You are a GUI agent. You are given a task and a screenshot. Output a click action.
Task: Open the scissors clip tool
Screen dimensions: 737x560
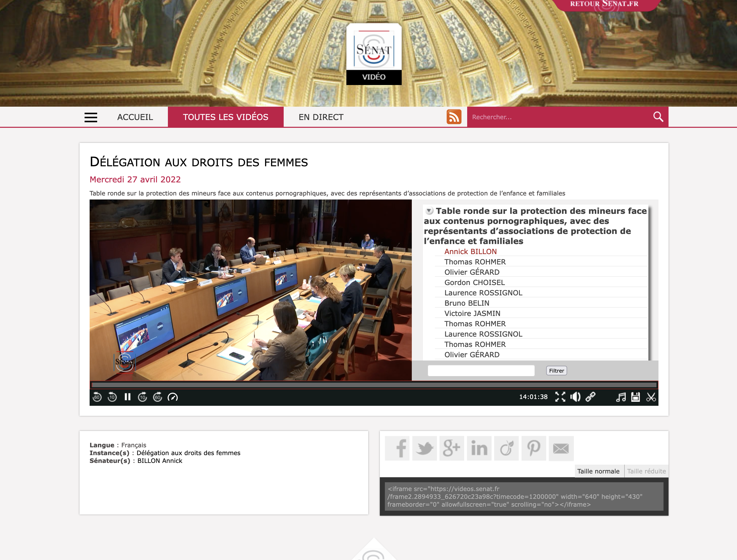pos(651,397)
